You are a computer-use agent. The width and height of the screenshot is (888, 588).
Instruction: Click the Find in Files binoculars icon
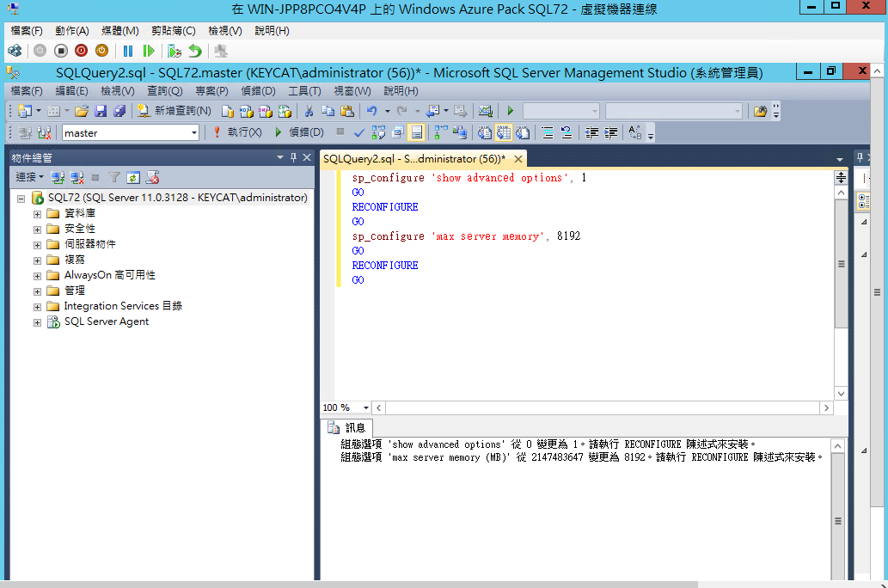point(761,111)
